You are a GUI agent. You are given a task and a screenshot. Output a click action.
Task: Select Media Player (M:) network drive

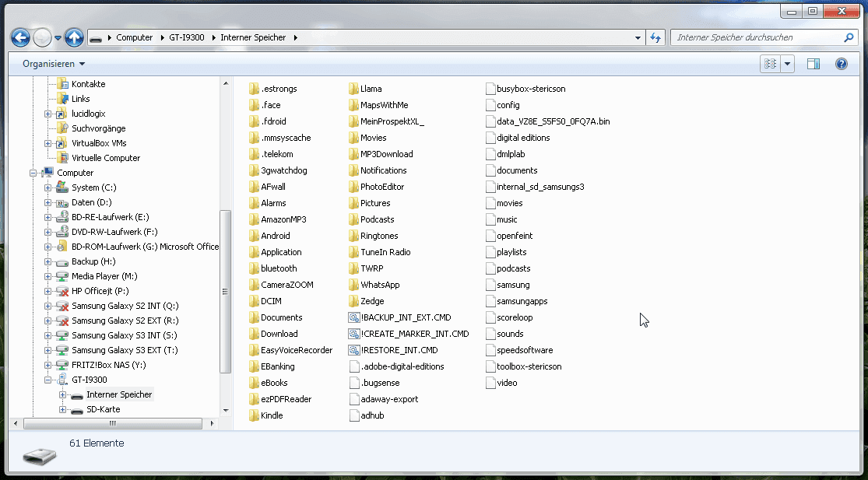pos(104,276)
